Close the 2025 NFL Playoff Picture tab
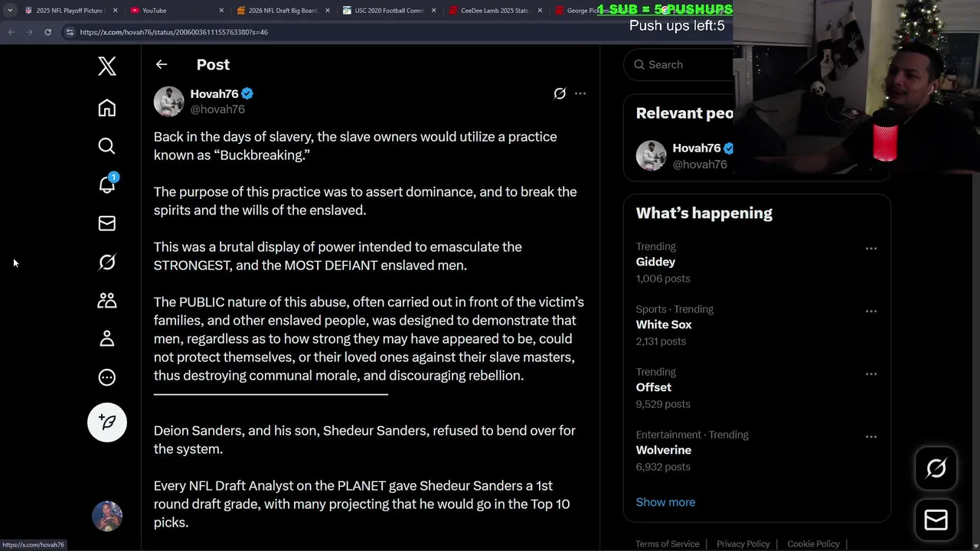 coord(116,11)
